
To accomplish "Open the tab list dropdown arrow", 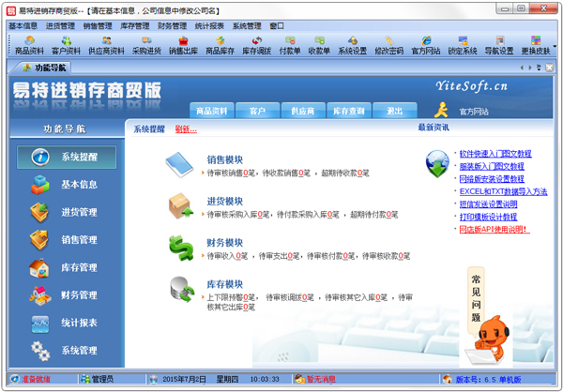I will [x=539, y=68].
